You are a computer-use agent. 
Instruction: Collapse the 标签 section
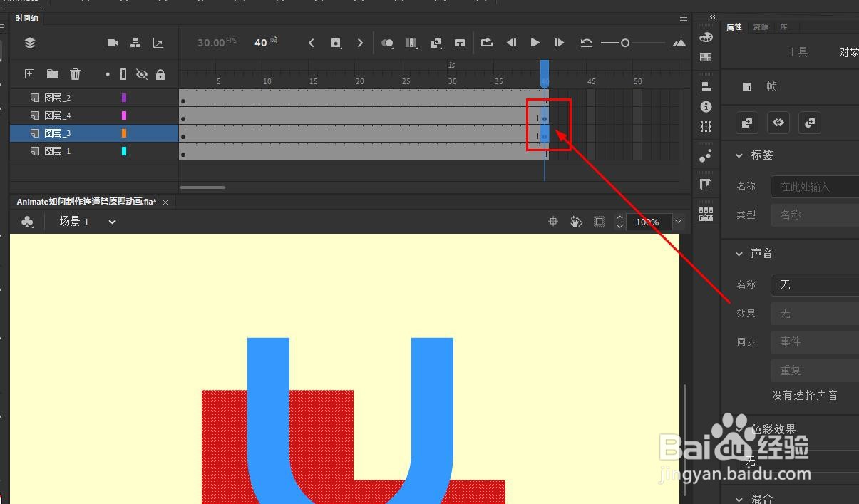(739, 155)
